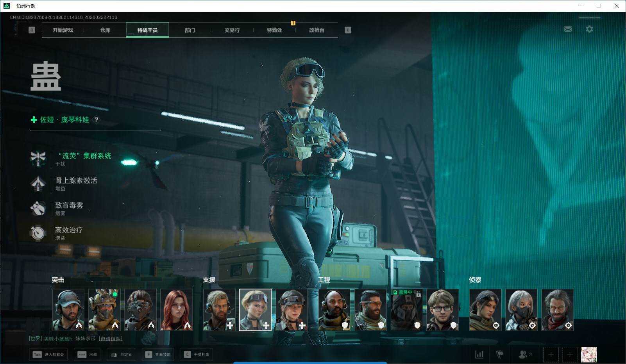
Task: Switch to the 仓库 tab
Action: pos(105,30)
